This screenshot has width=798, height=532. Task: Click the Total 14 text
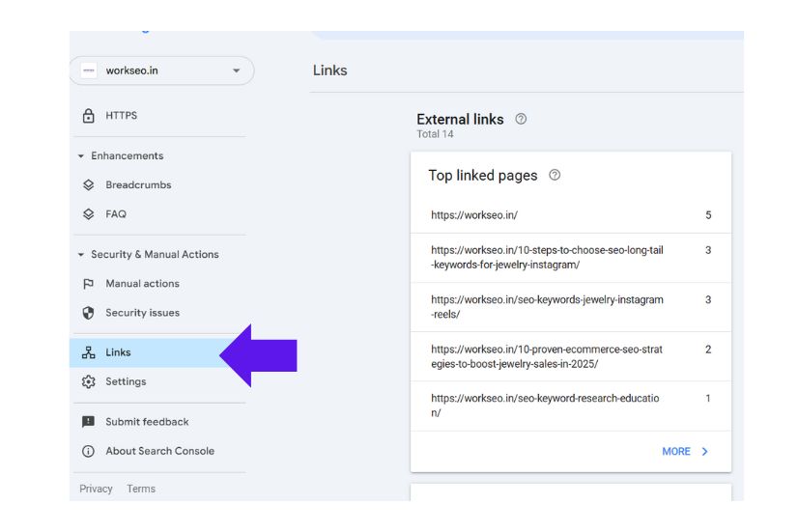click(435, 134)
